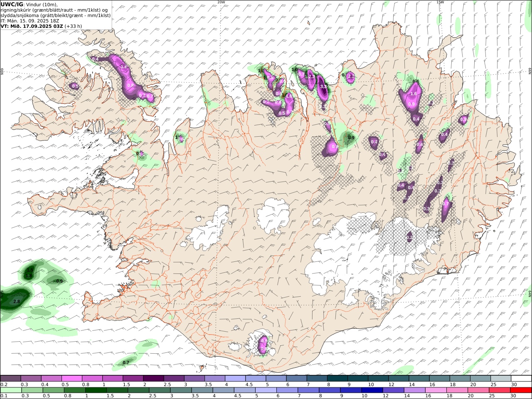Image resolution: width=532 pixels, height=399 pixels.
Task: Click the '1.8' rain value offshore southwest
Action: tap(29, 276)
